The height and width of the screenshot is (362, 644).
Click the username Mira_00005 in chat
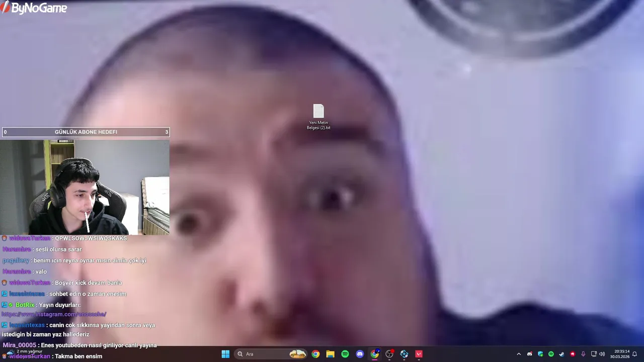point(19,345)
